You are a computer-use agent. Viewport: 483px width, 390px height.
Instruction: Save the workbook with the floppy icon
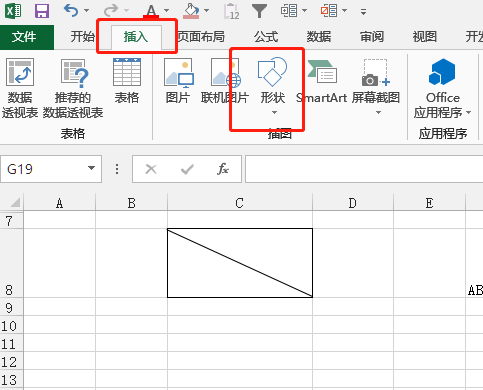42,11
